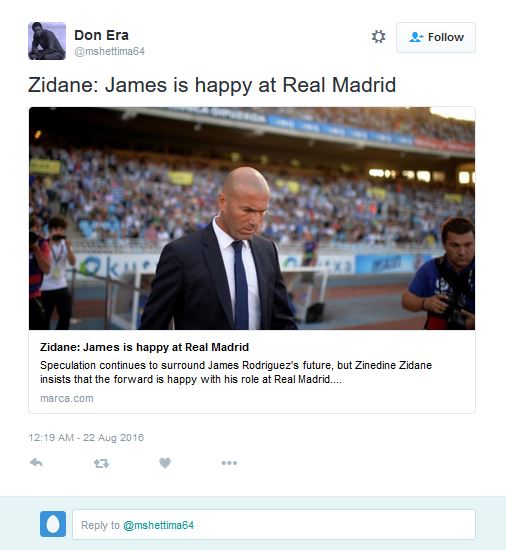Open the article description text in the card
This screenshot has height=550, width=506.
coord(236,372)
